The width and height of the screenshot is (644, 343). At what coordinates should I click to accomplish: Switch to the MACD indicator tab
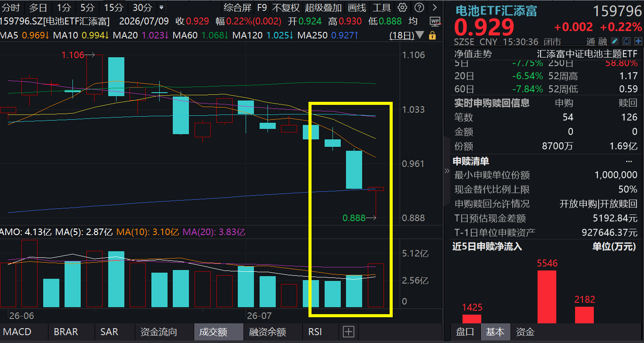pos(17,332)
